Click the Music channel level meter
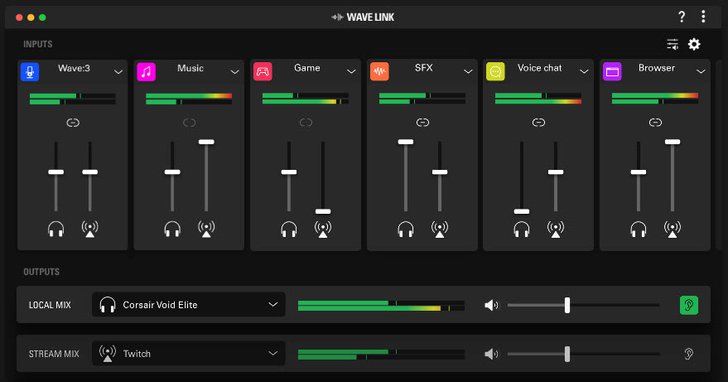728x382 pixels. (x=189, y=99)
